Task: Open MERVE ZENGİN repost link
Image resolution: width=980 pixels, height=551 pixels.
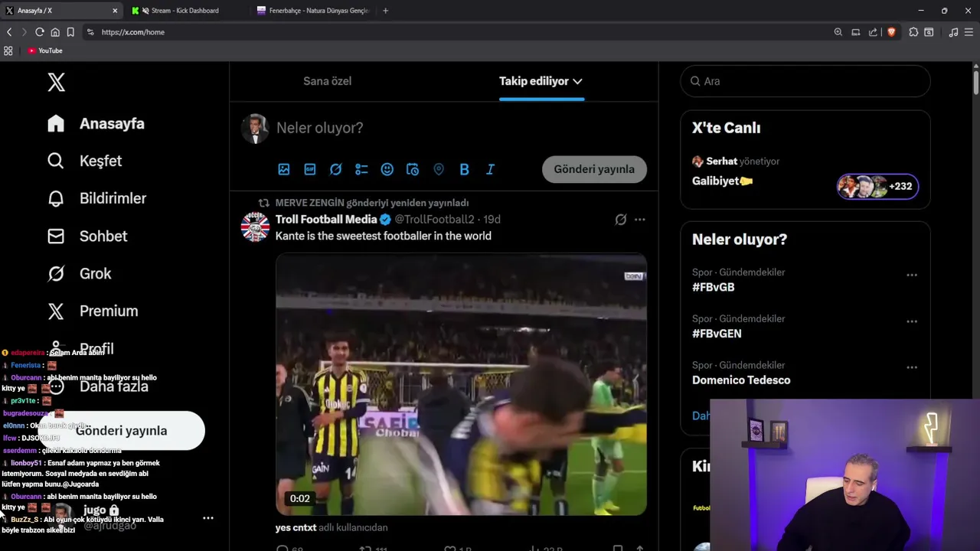Action: 371,203
